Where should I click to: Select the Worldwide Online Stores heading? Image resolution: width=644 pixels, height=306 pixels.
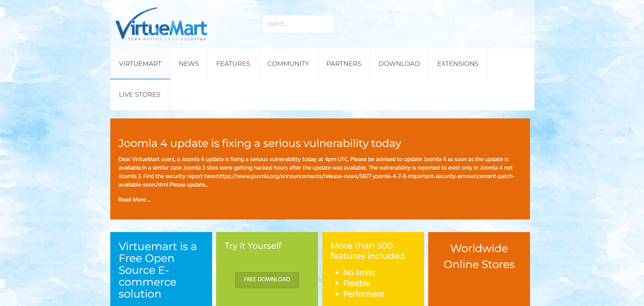point(479,256)
